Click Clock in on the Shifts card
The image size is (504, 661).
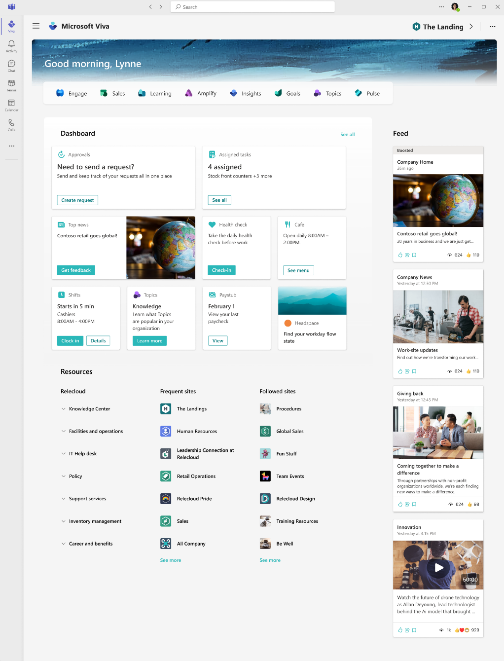(70, 341)
